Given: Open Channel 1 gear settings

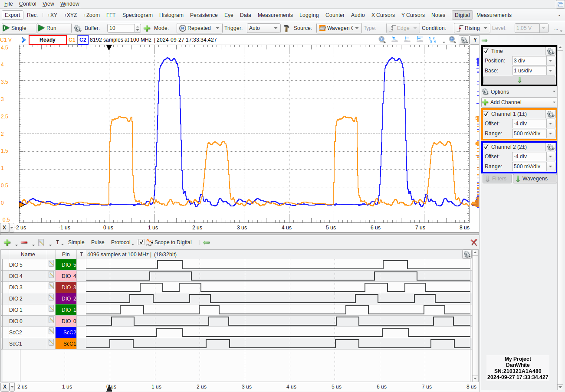Looking at the screenshot, I should [550, 114].
